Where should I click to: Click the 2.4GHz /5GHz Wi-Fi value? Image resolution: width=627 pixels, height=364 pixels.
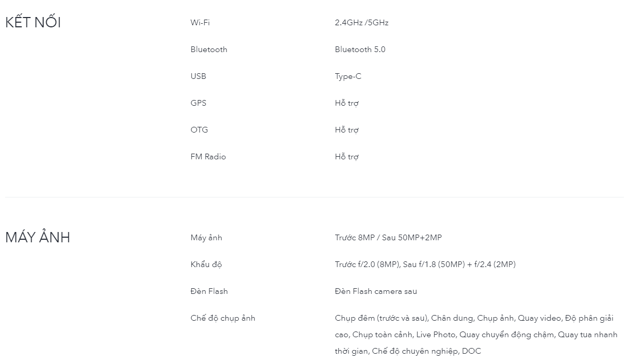(x=361, y=23)
